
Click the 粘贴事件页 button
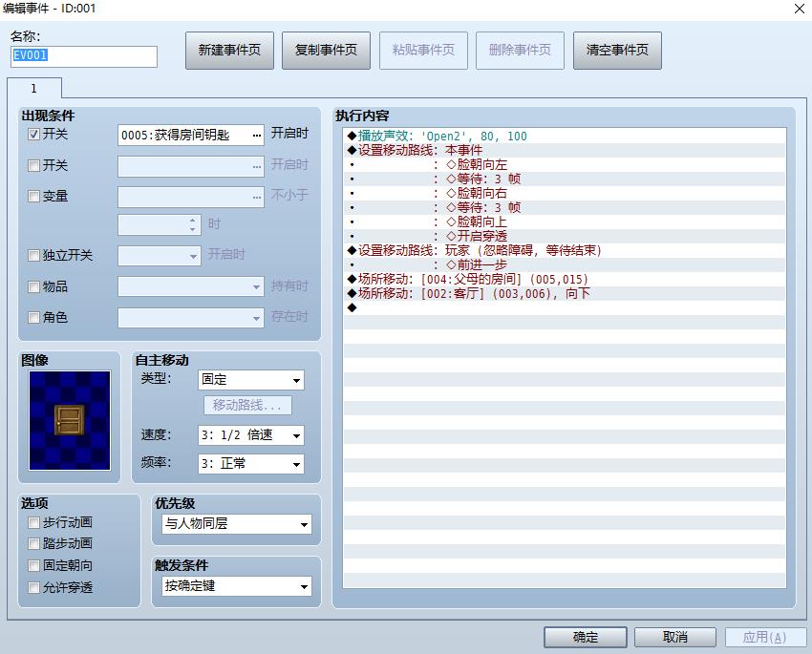[423, 51]
